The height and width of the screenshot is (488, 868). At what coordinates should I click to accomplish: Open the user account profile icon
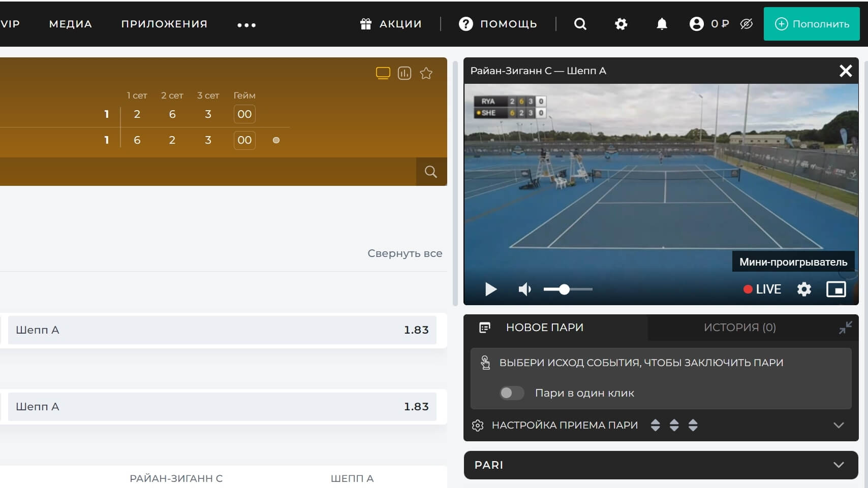tap(697, 24)
